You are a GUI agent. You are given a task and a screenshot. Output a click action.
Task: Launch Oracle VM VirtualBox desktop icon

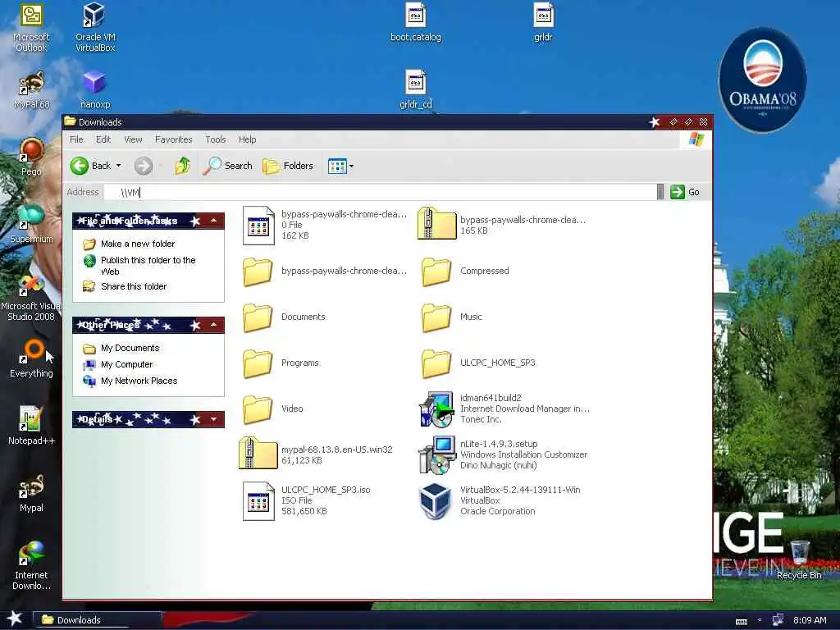95,27
